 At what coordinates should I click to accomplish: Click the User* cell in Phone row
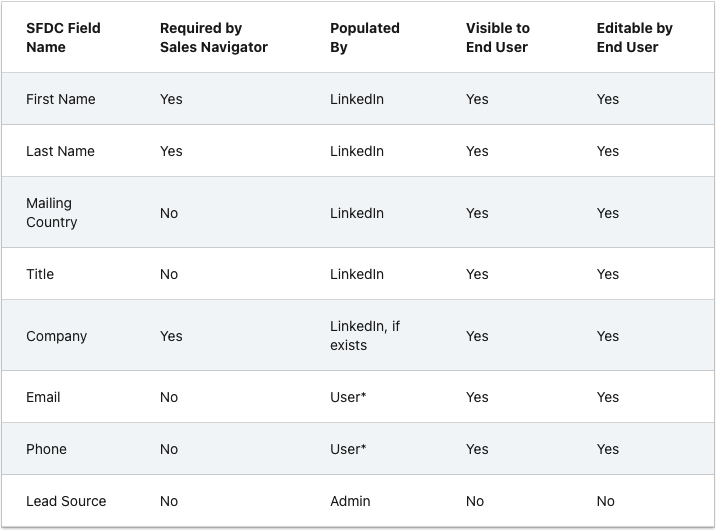pos(348,449)
